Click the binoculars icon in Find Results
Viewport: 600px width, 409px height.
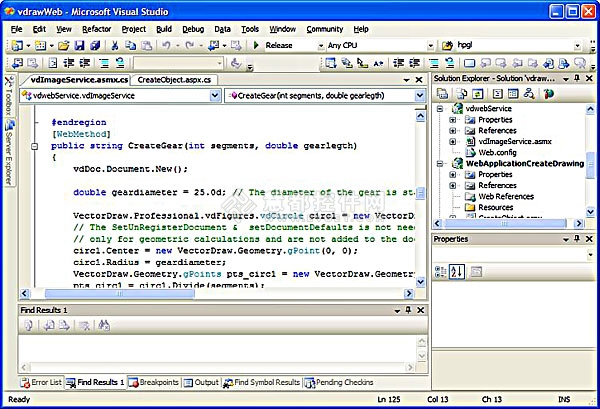[104, 326]
